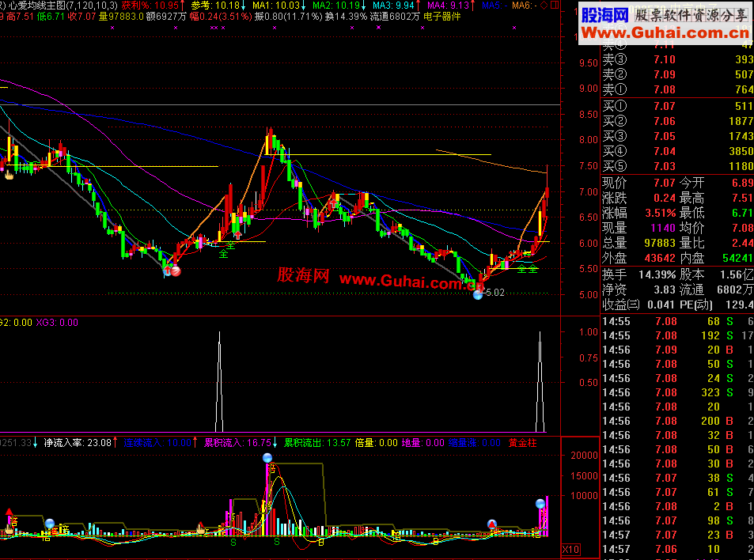Select the 14:57 trade at 7.06
The width and height of the screenshot is (754, 560).
(x=677, y=549)
